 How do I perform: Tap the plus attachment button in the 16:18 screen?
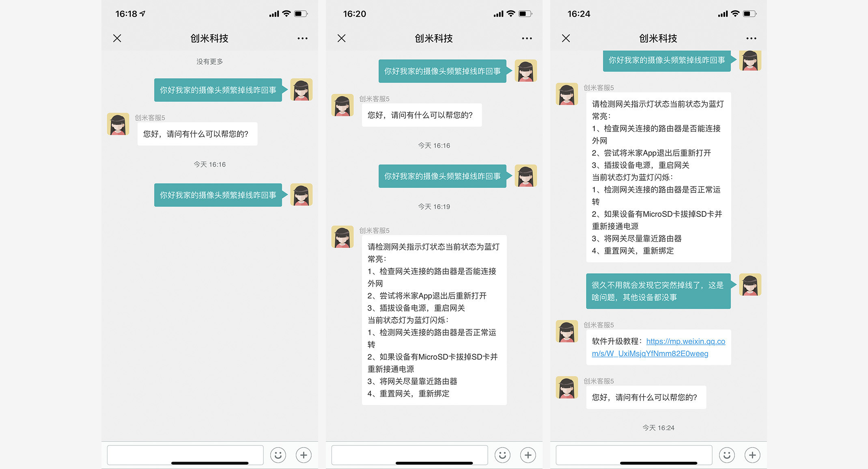[304, 455]
